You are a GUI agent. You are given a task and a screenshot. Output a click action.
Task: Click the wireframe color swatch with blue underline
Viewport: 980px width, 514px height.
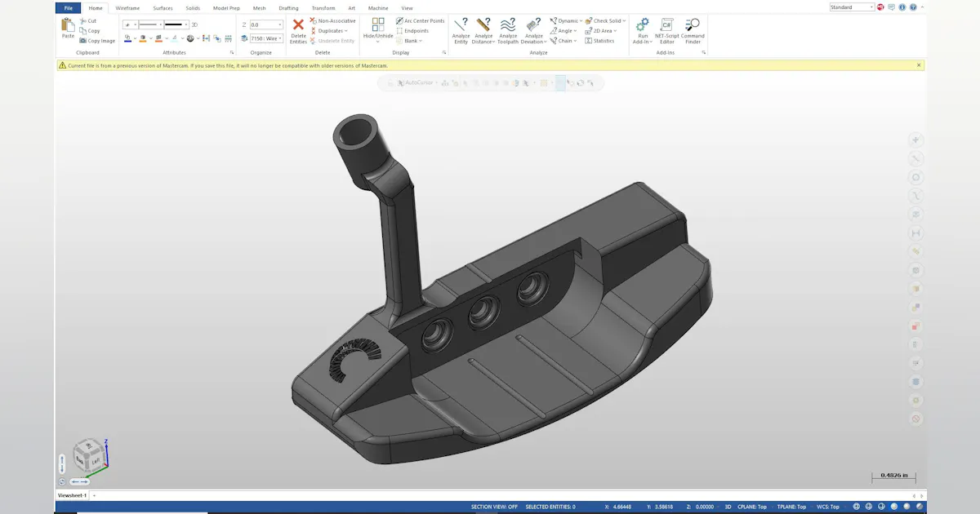(x=127, y=38)
